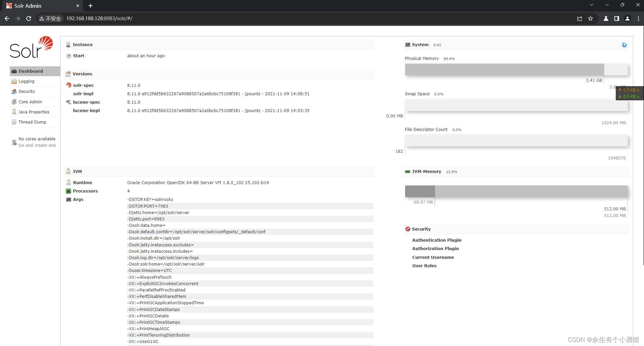Image resolution: width=644 pixels, height=346 pixels.
Task: Click the browser Back arrow
Action: (7, 19)
